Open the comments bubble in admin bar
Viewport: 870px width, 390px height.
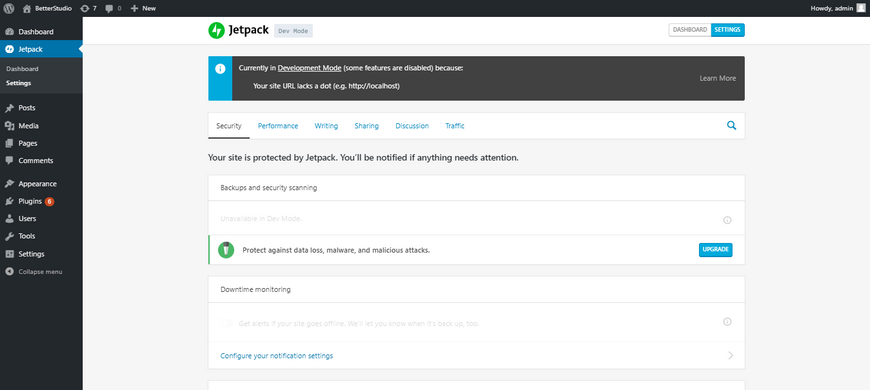pyautogui.click(x=110, y=8)
